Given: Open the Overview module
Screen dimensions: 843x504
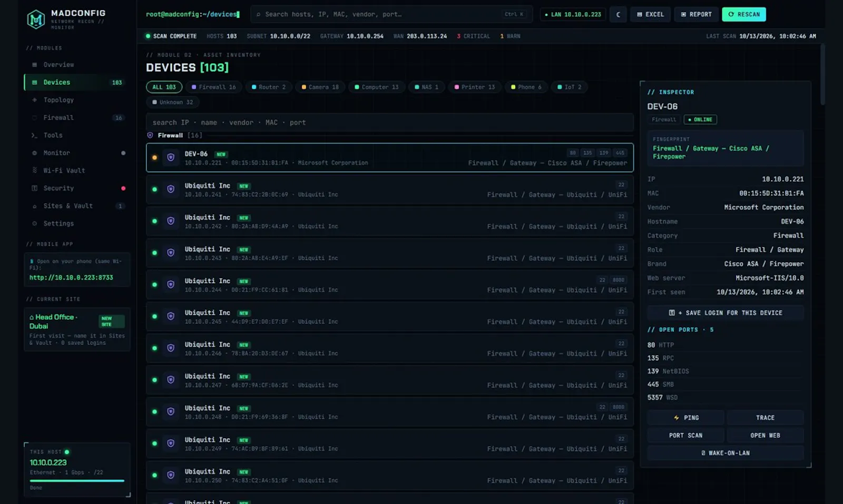Looking at the screenshot, I should (x=77, y=65).
